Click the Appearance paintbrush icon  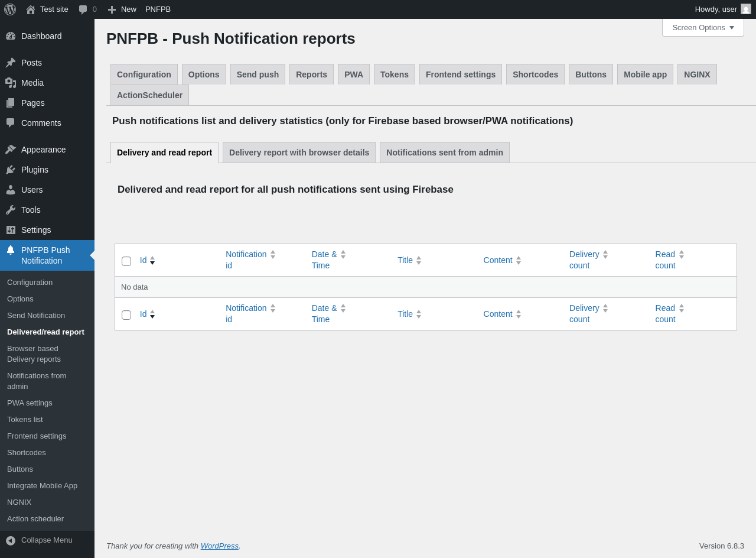pyautogui.click(x=11, y=150)
